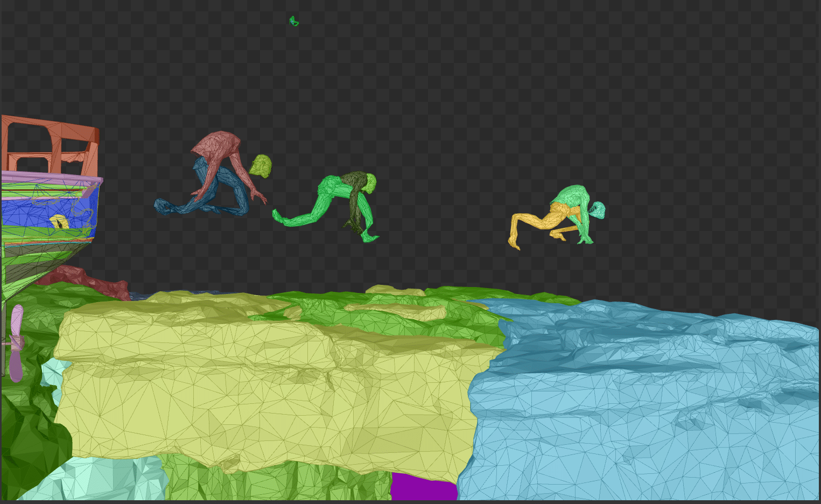Image resolution: width=821 pixels, height=504 pixels.
Task: Select the yellow emblem on the boat hull
Action: point(59,221)
